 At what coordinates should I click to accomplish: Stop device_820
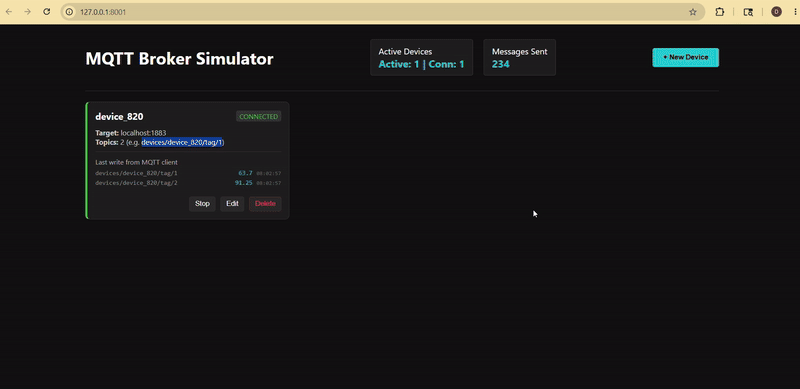pos(202,204)
